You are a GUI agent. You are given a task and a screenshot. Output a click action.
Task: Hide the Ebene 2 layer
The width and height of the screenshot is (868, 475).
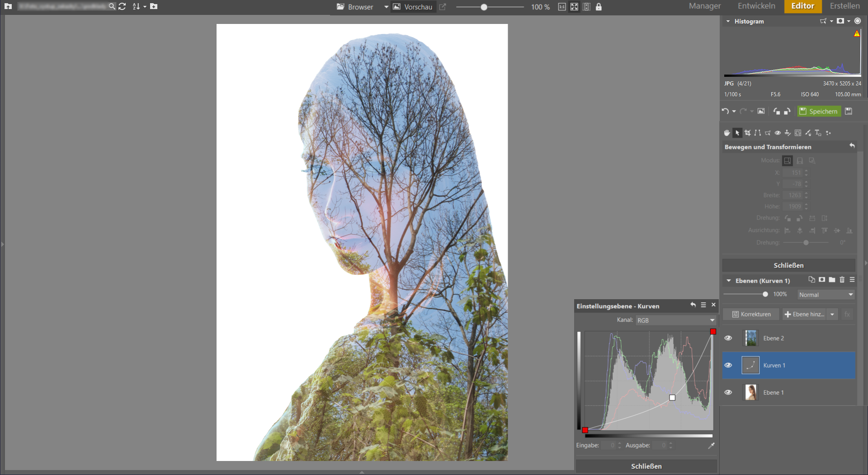coord(728,338)
